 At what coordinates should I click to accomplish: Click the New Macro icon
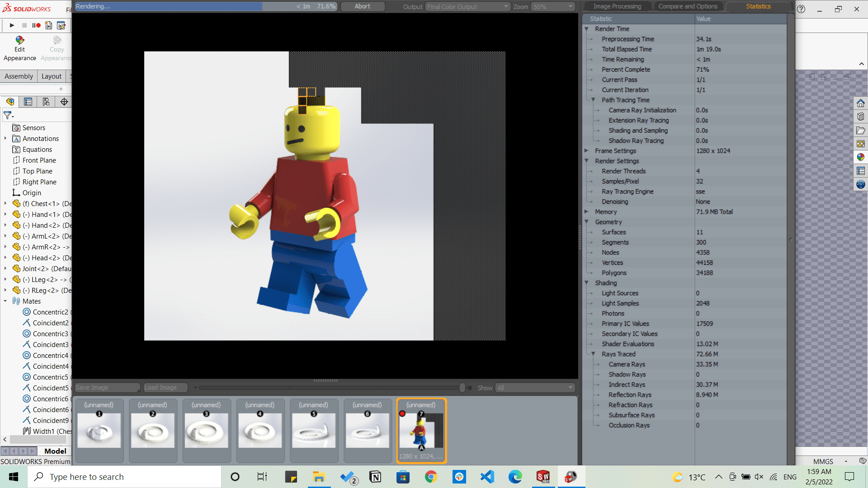click(x=48, y=25)
